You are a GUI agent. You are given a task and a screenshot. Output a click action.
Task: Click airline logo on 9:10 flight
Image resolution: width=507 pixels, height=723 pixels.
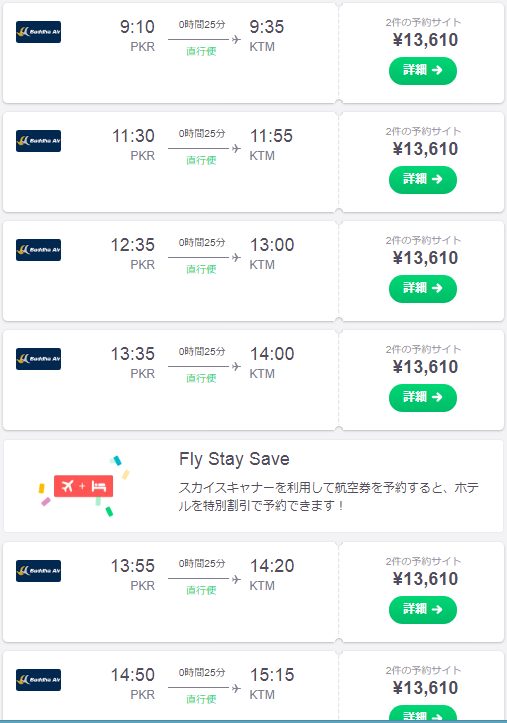pyautogui.click(x=38, y=32)
